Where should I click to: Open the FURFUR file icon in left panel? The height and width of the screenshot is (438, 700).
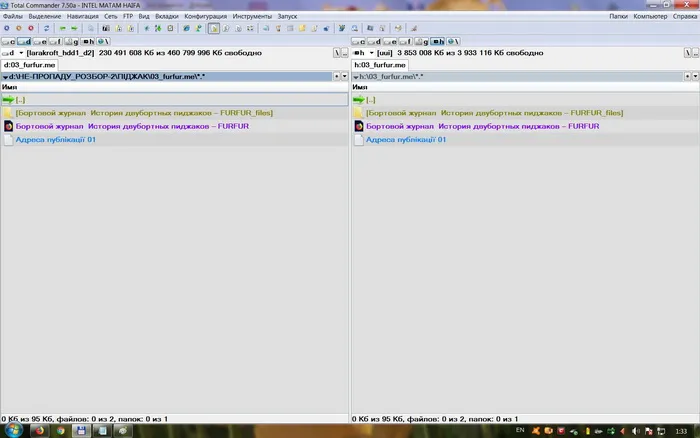pos(8,126)
